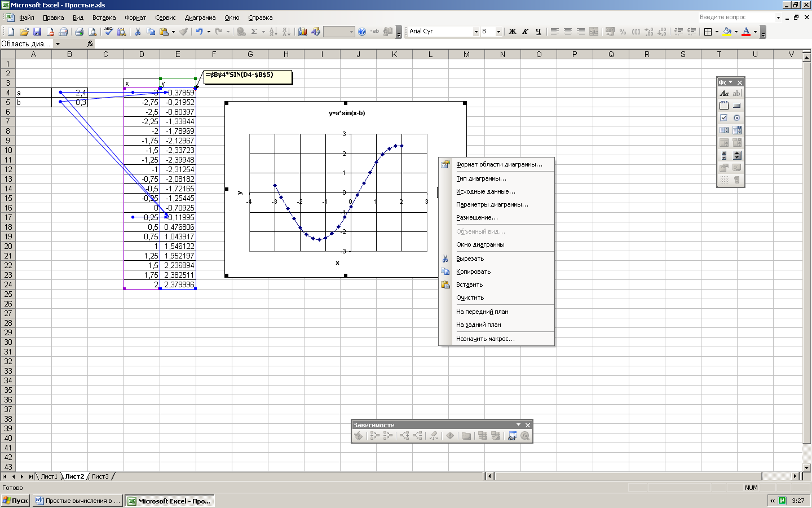The width and height of the screenshot is (812, 508).
Task: Click the Format Painter brush icon
Action: pos(183,32)
